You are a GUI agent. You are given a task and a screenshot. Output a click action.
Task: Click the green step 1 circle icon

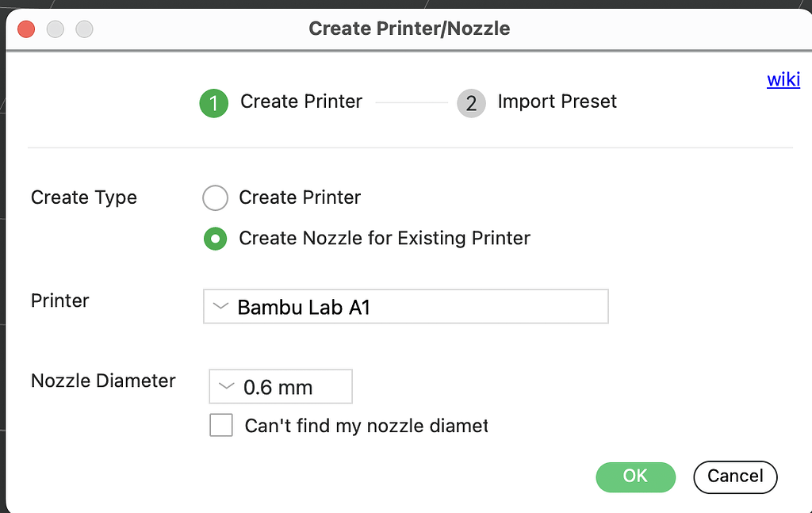click(214, 103)
